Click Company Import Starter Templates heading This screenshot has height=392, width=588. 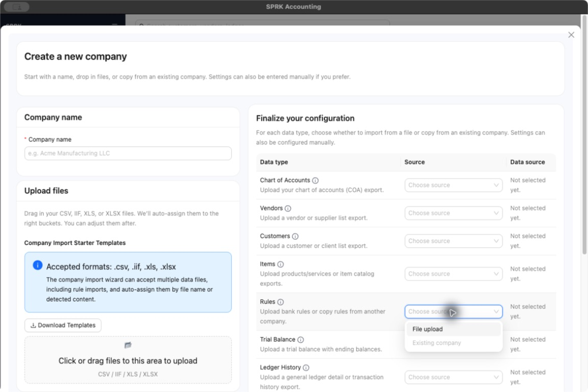click(75, 242)
